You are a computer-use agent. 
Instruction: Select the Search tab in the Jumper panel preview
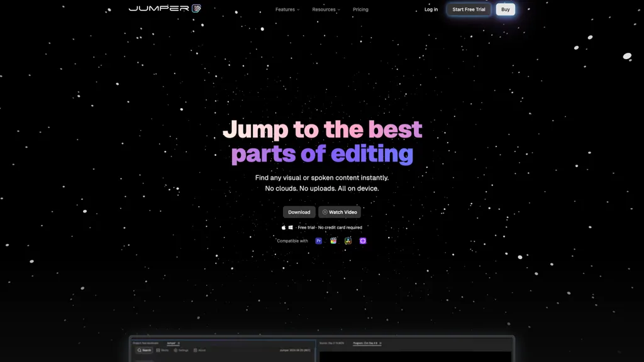coord(144,350)
